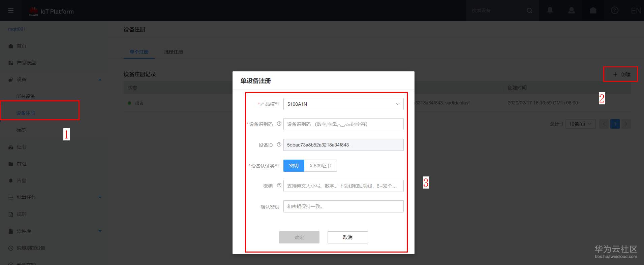
Task: Click the 搜索设备 search box
Action: tap(497, 11)
